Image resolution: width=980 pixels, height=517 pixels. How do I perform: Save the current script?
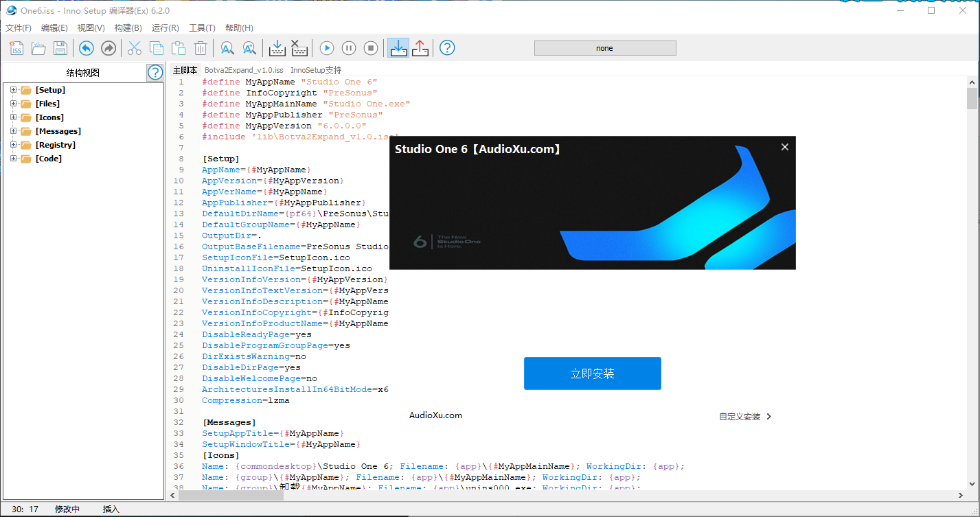60,48
